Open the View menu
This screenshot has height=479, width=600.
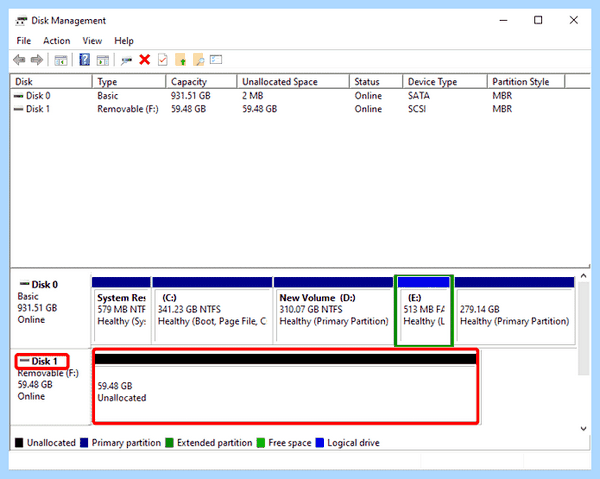point(92,41)
